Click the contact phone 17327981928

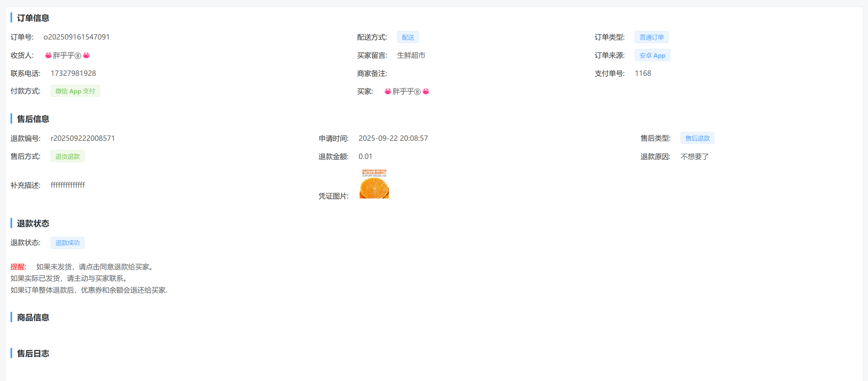(73, 73)
